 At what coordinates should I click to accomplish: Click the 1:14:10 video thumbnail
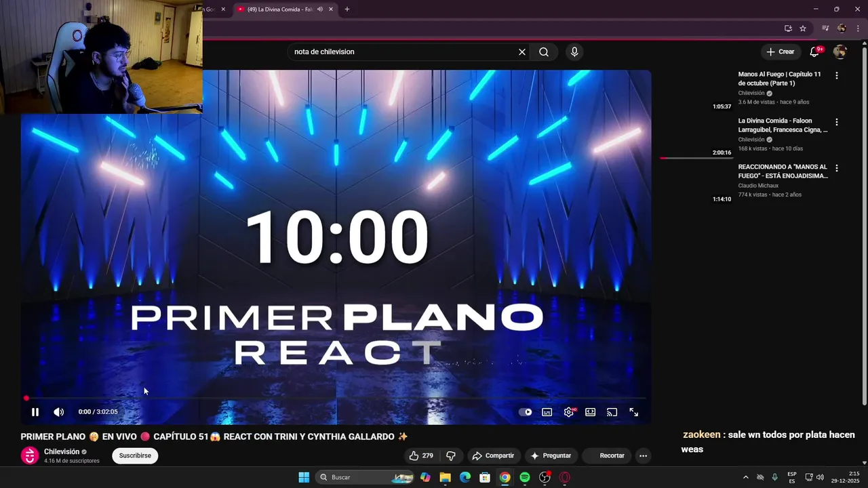point(696,183)
